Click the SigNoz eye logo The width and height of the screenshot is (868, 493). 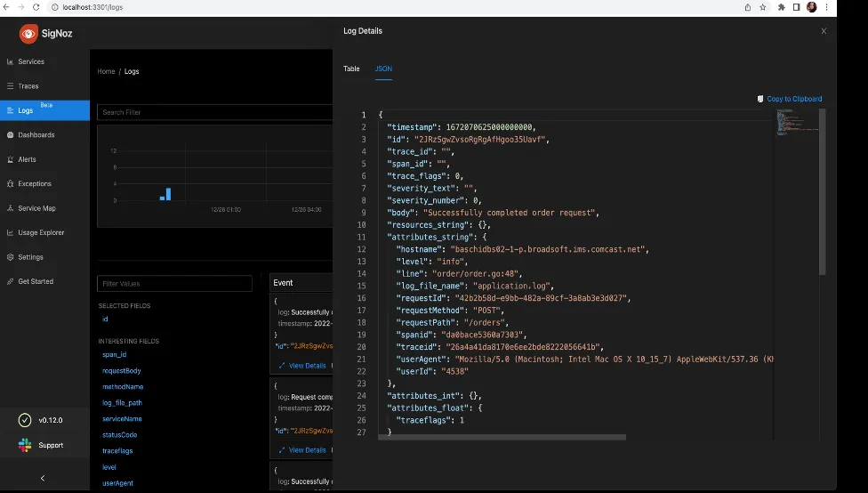(28, 34)
